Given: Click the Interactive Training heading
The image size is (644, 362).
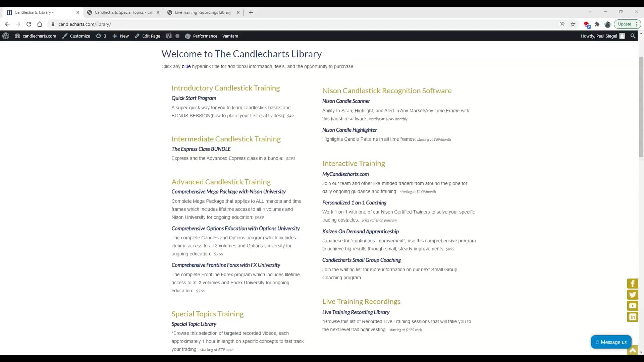Looking at the screenshot, I should tap(354, 163).
